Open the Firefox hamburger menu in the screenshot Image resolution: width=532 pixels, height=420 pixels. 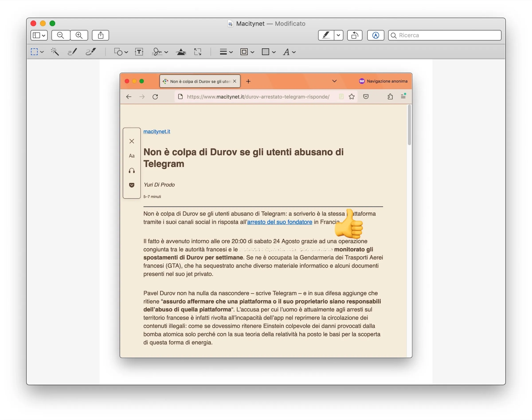(x=403, y=96)
